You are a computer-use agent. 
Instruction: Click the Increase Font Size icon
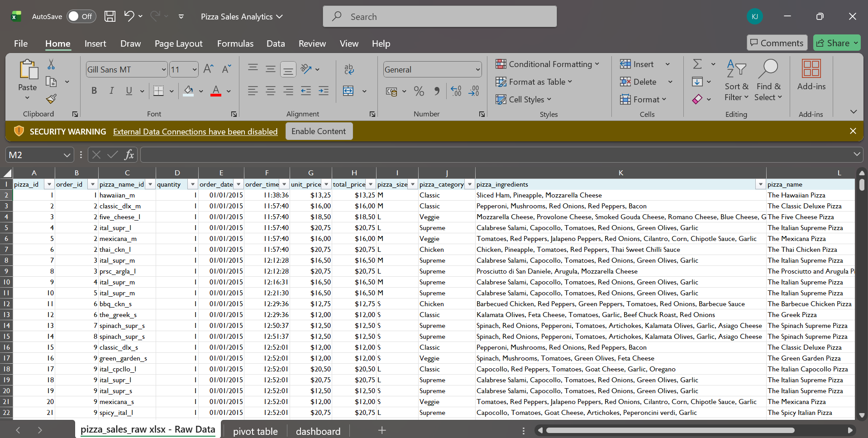[208, 68]
